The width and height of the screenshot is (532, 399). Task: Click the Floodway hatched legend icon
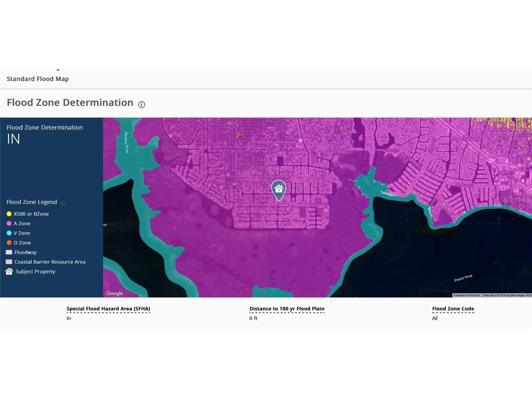click(9, 252)
